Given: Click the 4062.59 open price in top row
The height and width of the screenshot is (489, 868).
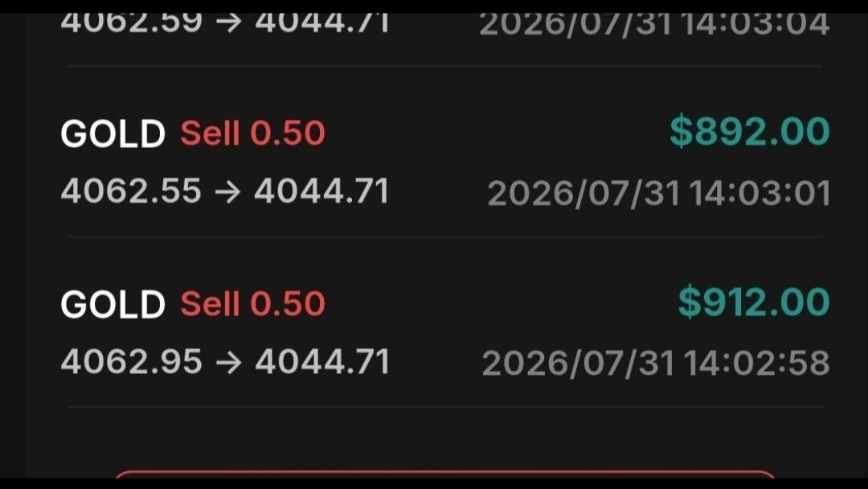Looking at the screenshot, I should pos(132,23).
